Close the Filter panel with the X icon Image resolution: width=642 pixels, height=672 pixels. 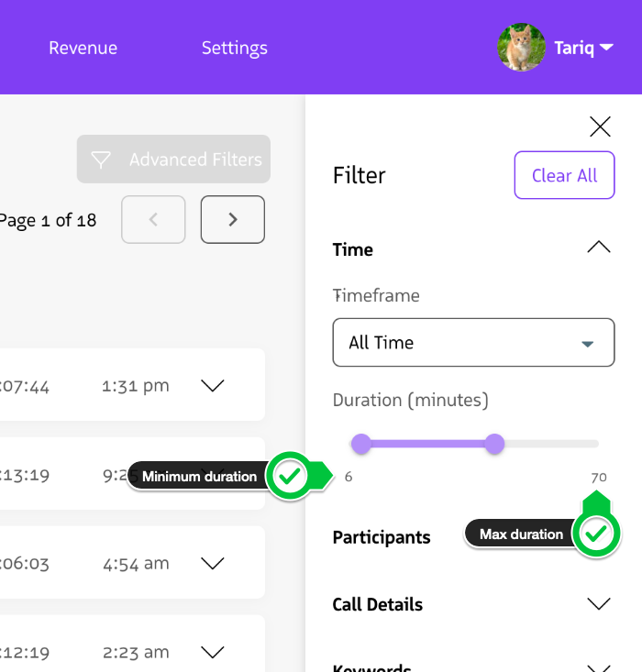tap(600, 127)
